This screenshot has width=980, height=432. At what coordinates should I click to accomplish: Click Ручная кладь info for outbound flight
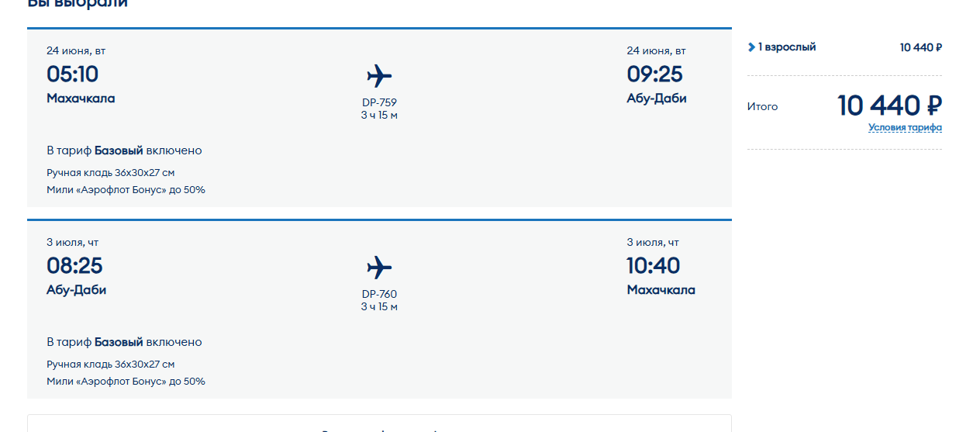coord(110,172)
